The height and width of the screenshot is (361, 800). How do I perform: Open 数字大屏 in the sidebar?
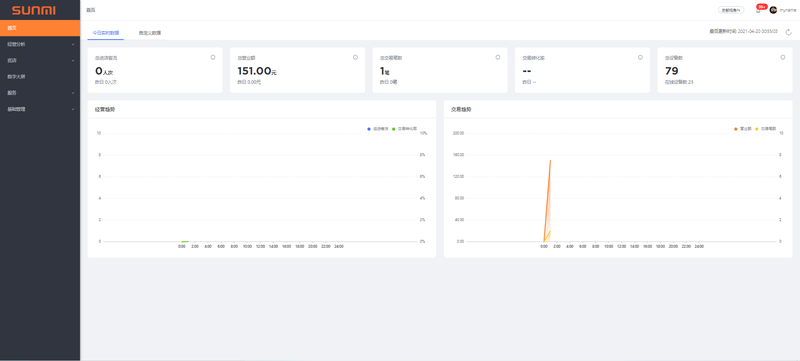40,77
